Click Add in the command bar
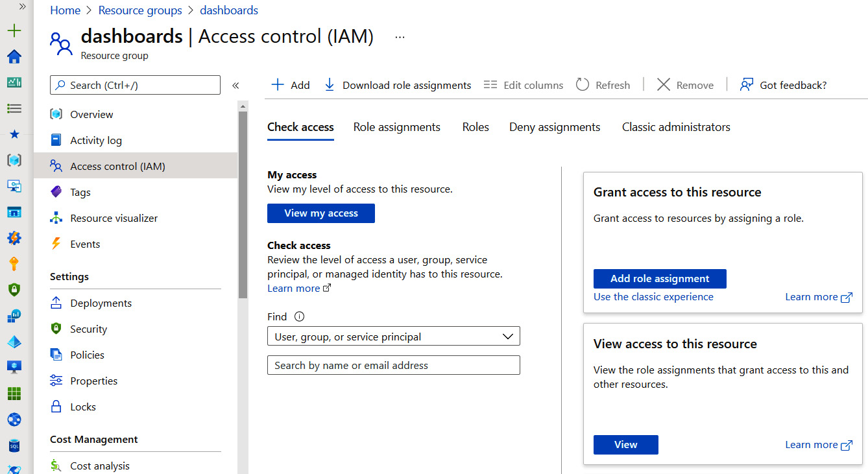The height and width of the screenshot is (474, 868). [290, 85]
